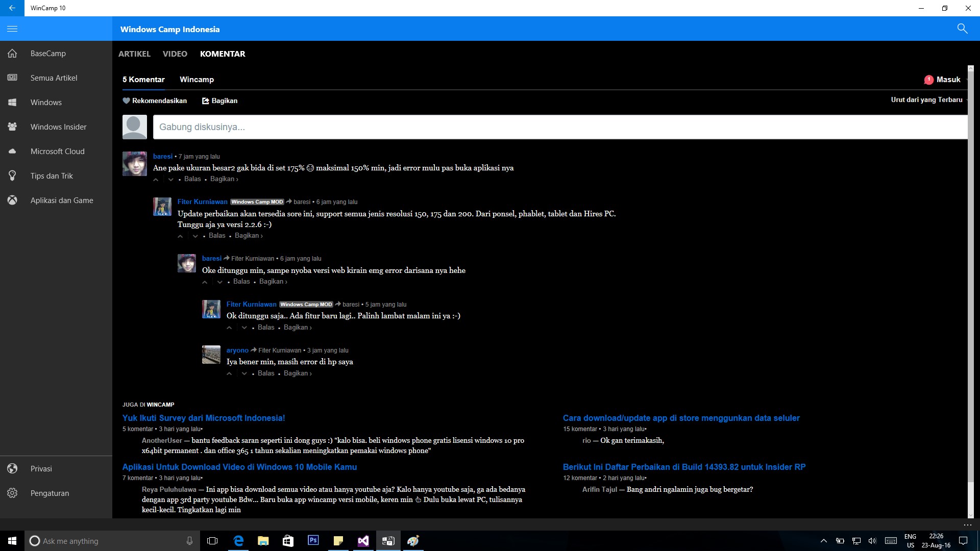This screenshot has height=551, width=980.
Task: Click the Semua Artikel newspaper icon
Action: tap(12, 78)
